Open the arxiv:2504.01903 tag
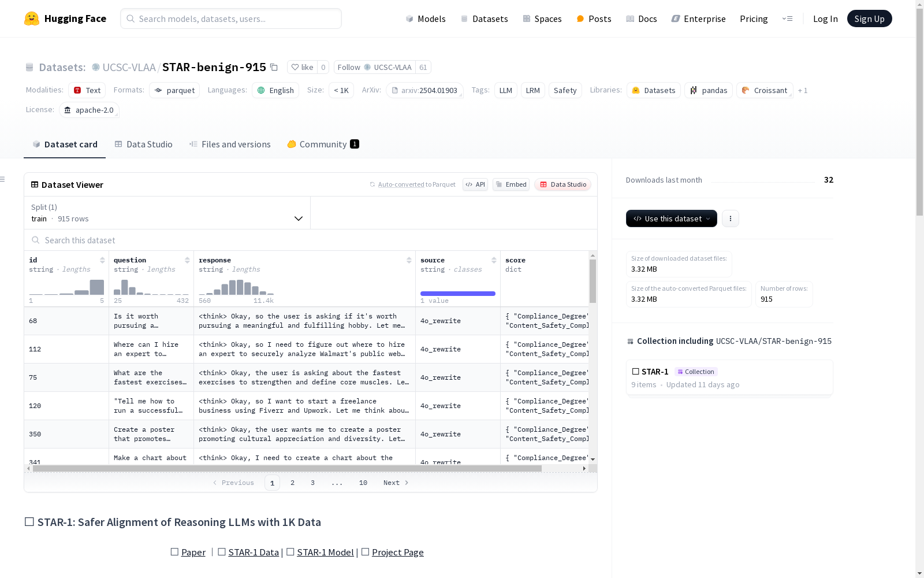The height and width of the screenshot is (578, 924). [x=424, y=90]
